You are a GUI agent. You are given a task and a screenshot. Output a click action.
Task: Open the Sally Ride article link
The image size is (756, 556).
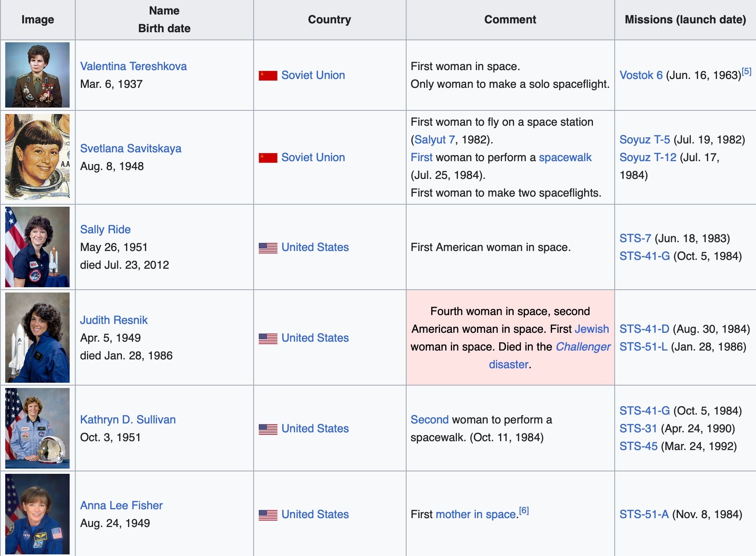(x=105, y=229)
